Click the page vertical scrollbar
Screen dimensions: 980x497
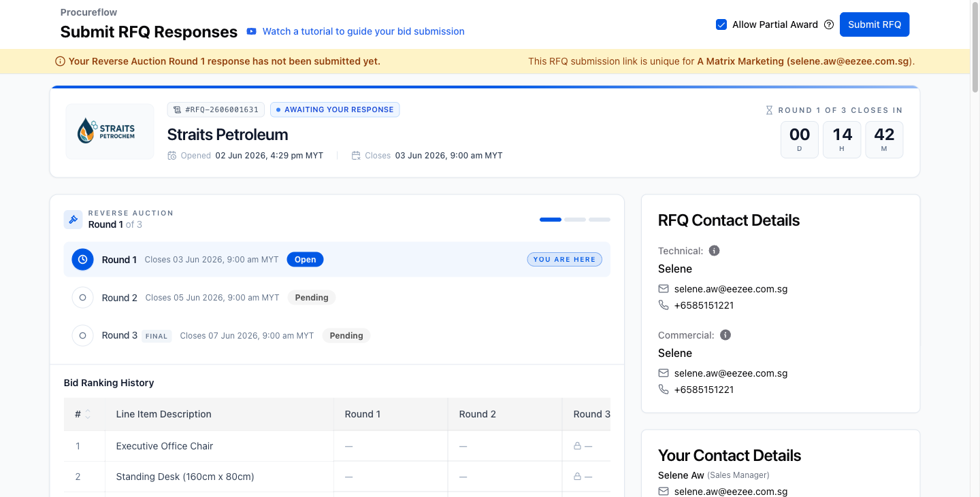click(975, 48)
